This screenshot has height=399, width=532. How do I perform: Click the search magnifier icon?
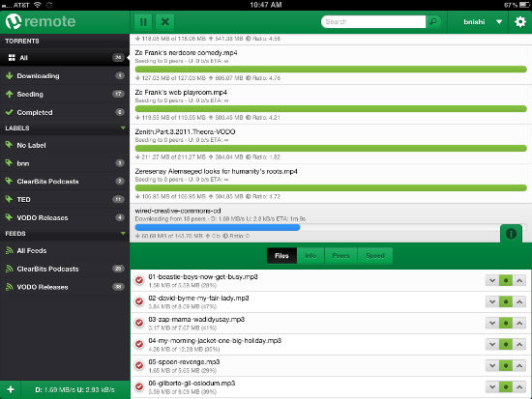tap(433, 21)
